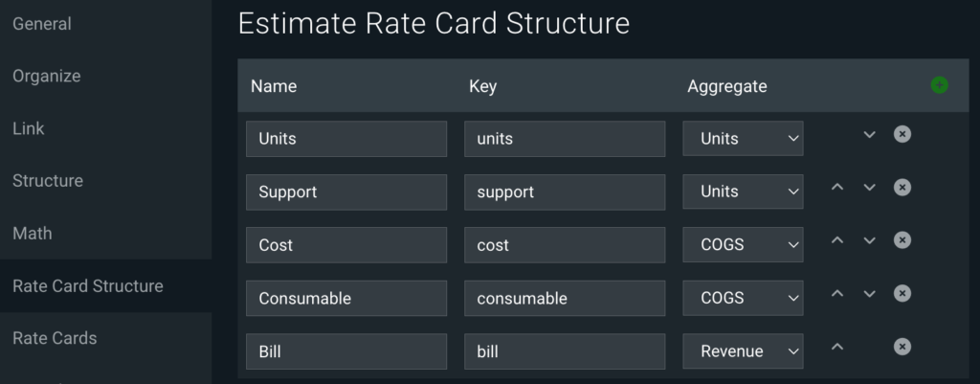Open the Bill row Revenue dropdown
Image resolution: width=980 pixels, height=384 pixels.
point(743,350)
